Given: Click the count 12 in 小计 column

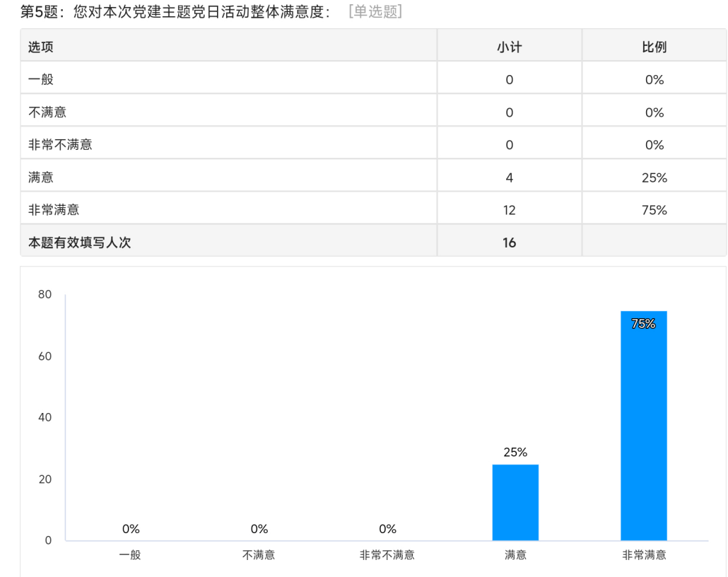Looking at the screenshot, I should coord(509,210).
